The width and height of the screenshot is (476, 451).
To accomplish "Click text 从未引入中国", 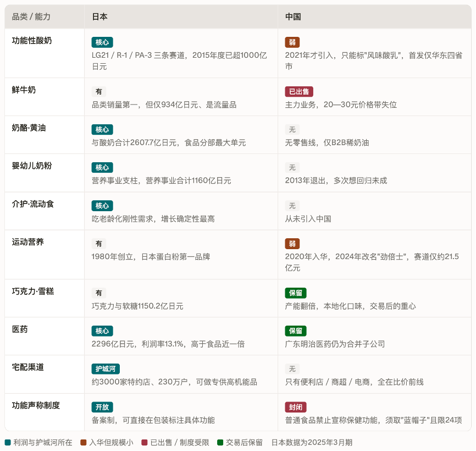I will click(x=308, y=219).
